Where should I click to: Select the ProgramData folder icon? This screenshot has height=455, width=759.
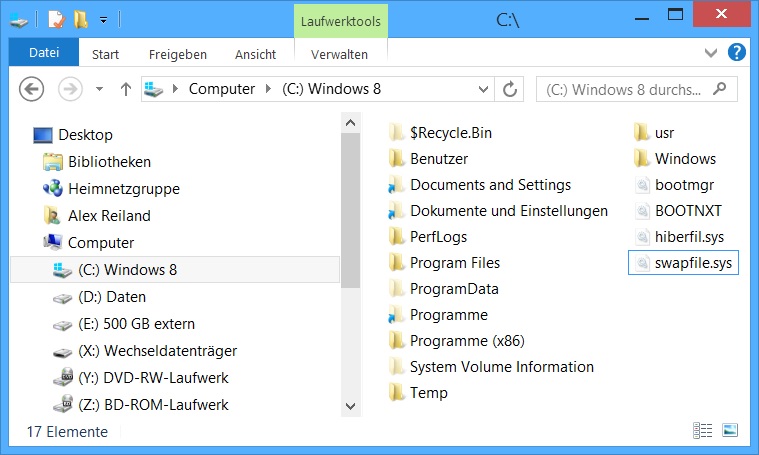point(396,288)
